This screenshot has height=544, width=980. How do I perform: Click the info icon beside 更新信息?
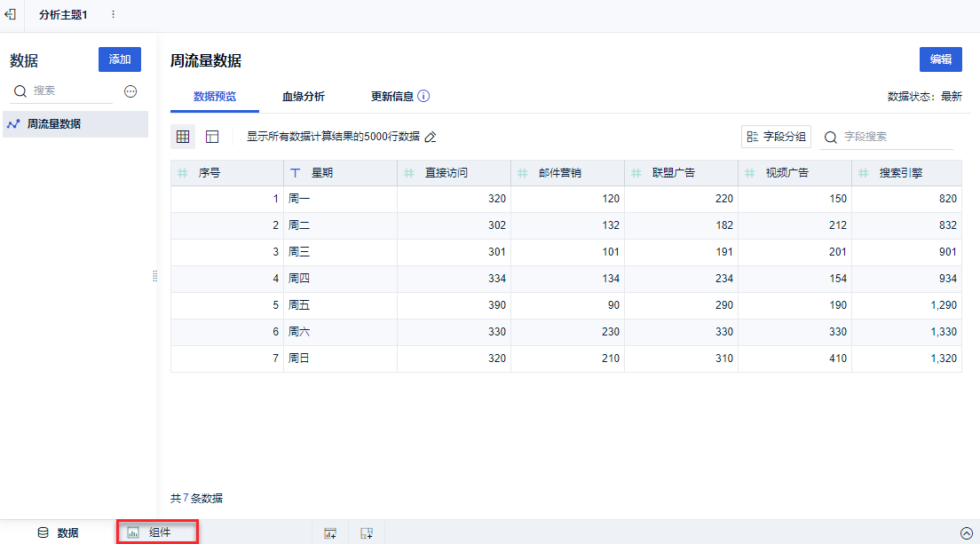click(423, 96)
